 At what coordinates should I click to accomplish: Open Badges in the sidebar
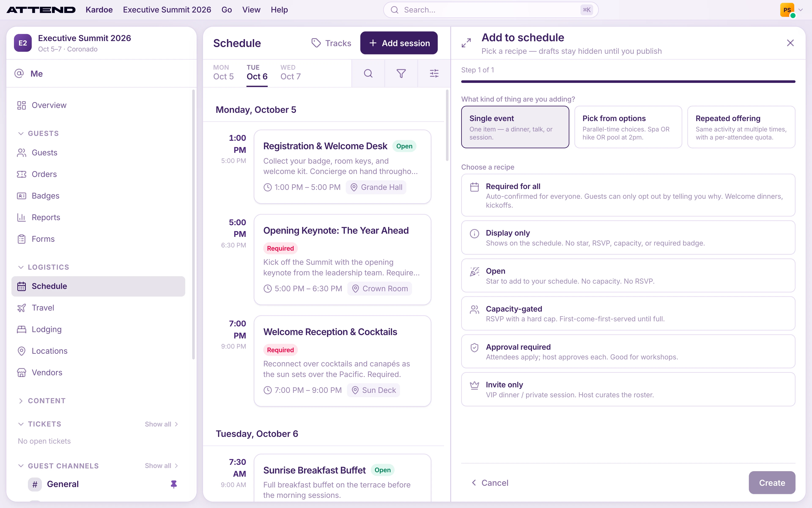point(98,196)
